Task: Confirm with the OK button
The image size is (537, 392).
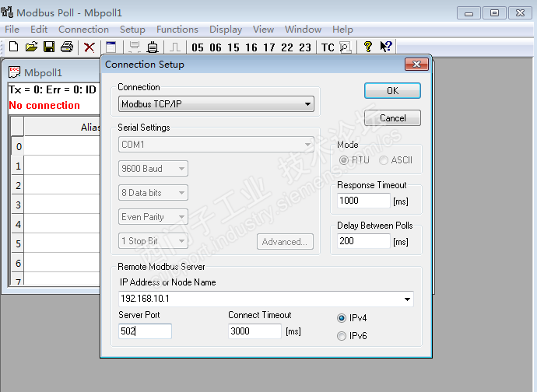Action: [x=392, y=91]
